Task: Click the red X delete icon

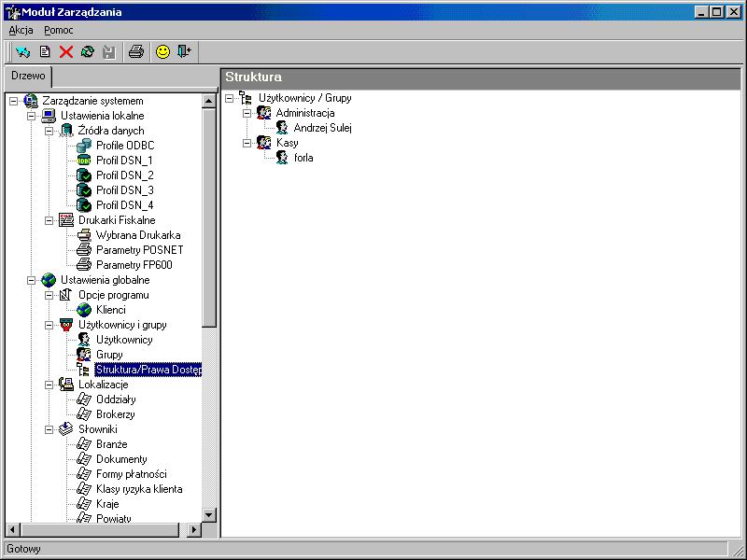Action: [66, 51]
